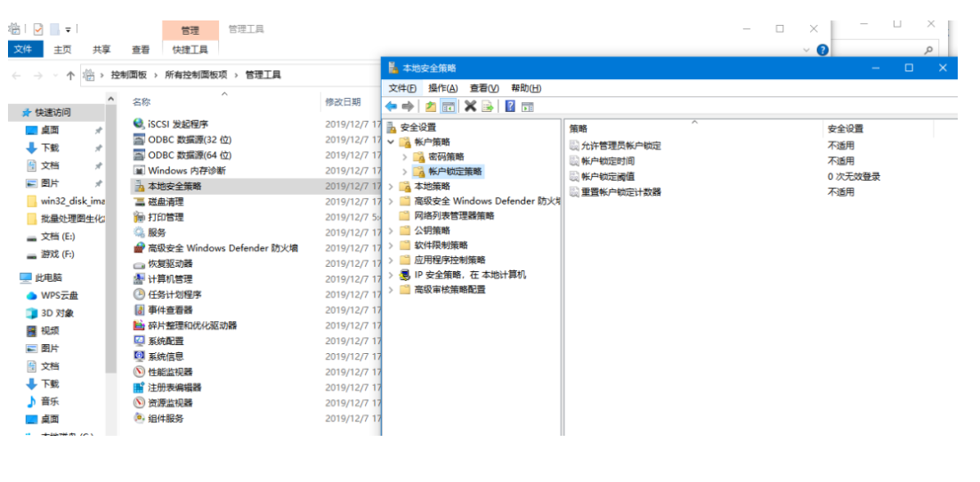Expand the 应用程序控制策略 tree node

[x=392, y=260]
